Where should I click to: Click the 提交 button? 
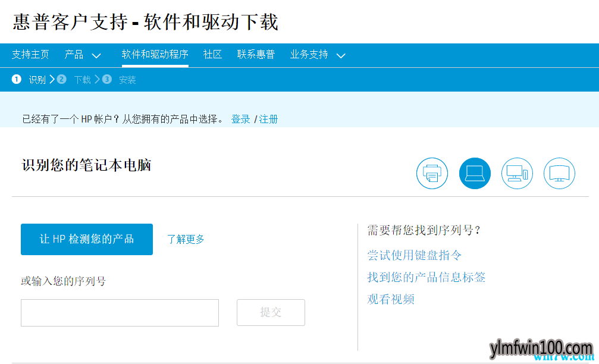(x=271, y=313)
